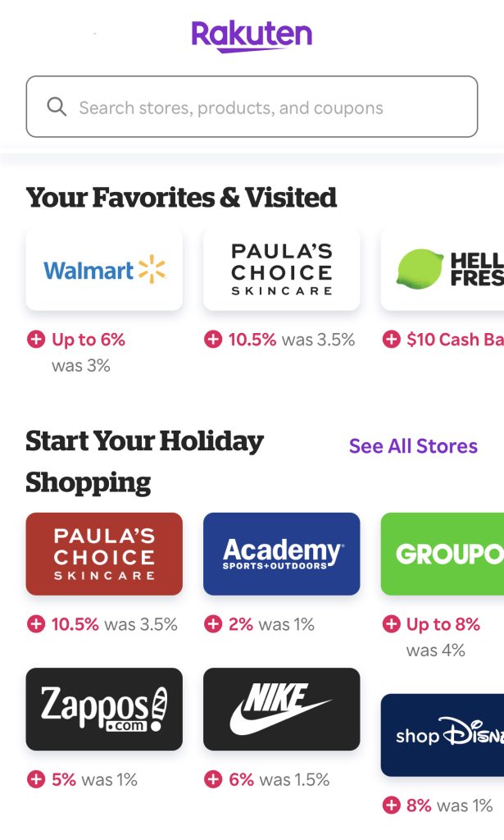Tap the plus icon next to 8% was 1%
Screen dimensions: 504x840
point(392,806)
